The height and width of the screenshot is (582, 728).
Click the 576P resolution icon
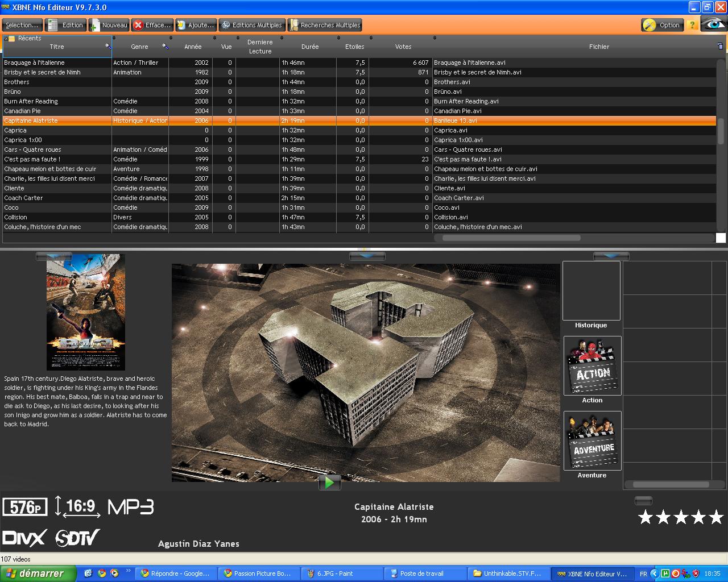click(26, 507)
